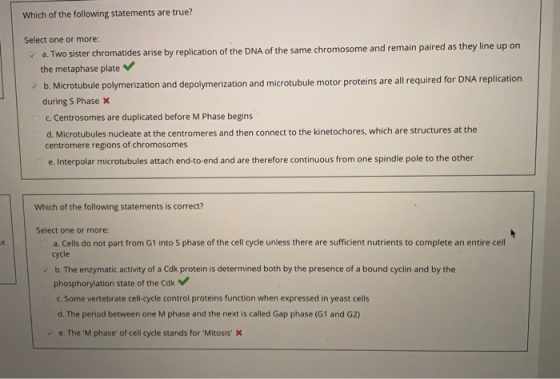Click text 'Centrosomes are duplicated before M Phase begins'
Image resolution: width=560 pixels, height=379 pixels.
pyautogui.click(x=153, y=117)
